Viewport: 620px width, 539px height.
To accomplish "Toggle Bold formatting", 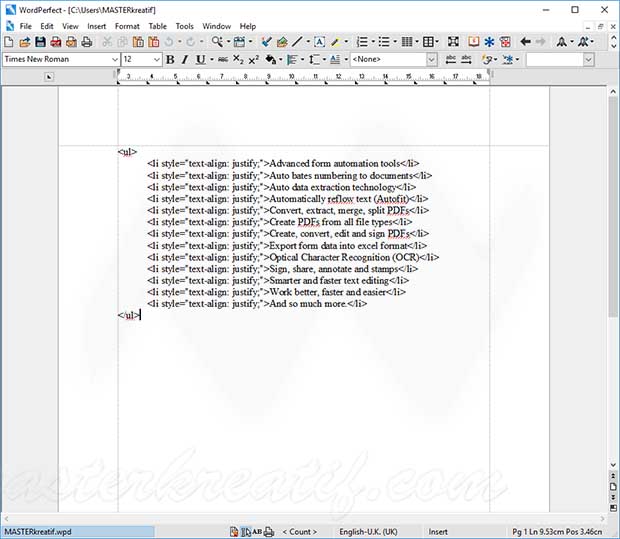I will pyautogui.click(x=170, y=60).
